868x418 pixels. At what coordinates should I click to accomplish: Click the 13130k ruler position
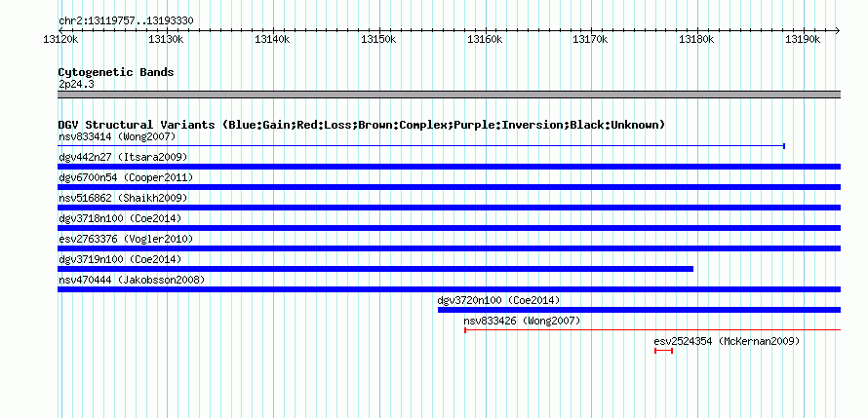point(167,39)
